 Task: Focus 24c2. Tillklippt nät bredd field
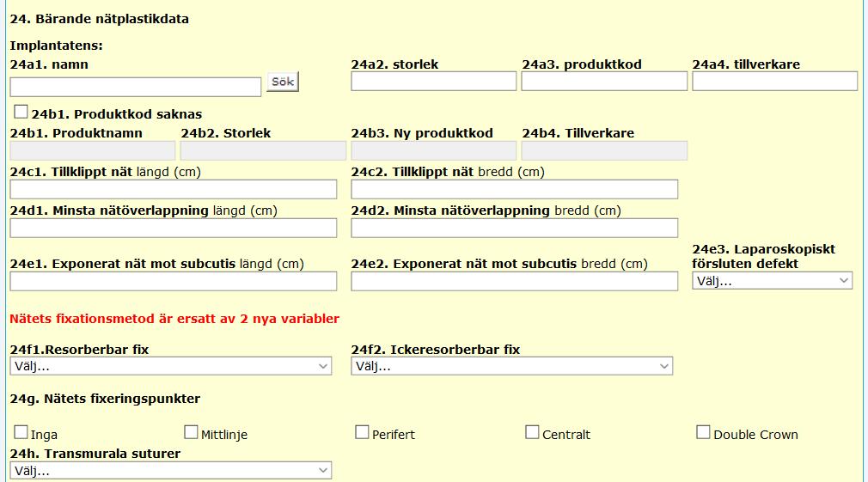pyautogui.click(x=514, y=189)
